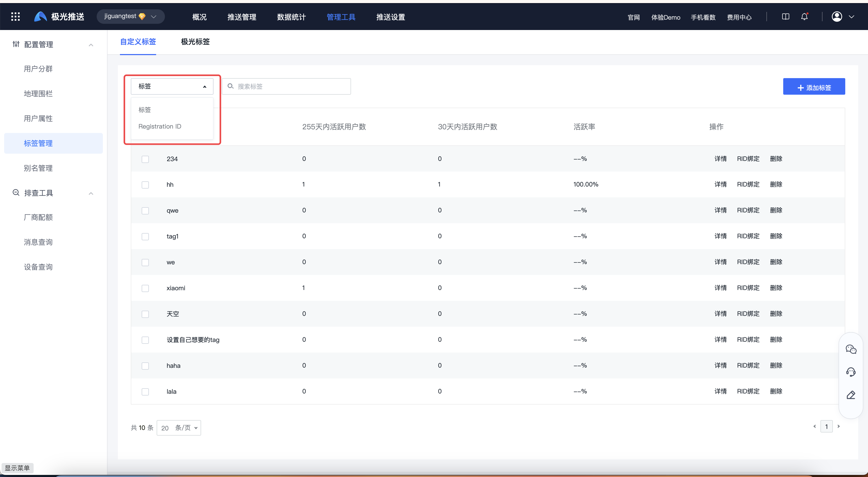Check the box for tag 234
868x477 pixels.
(x=145, y=159)
